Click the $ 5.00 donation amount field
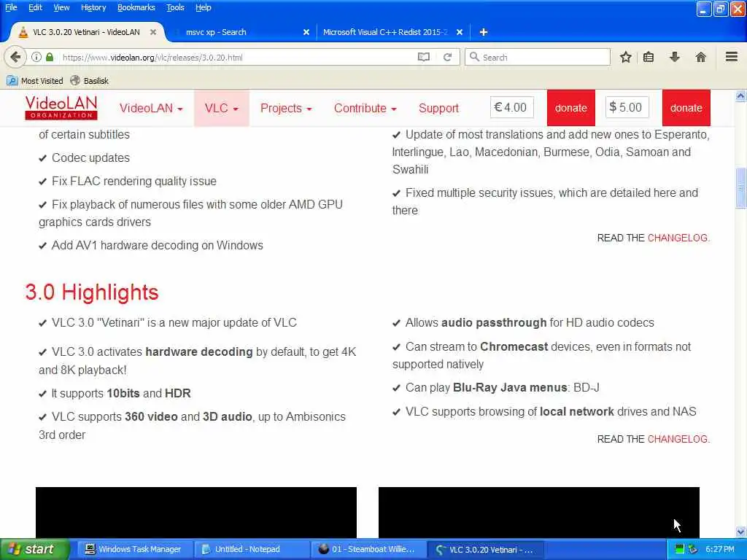This screenshot has height=560, width=747. (x=627, y=108)
